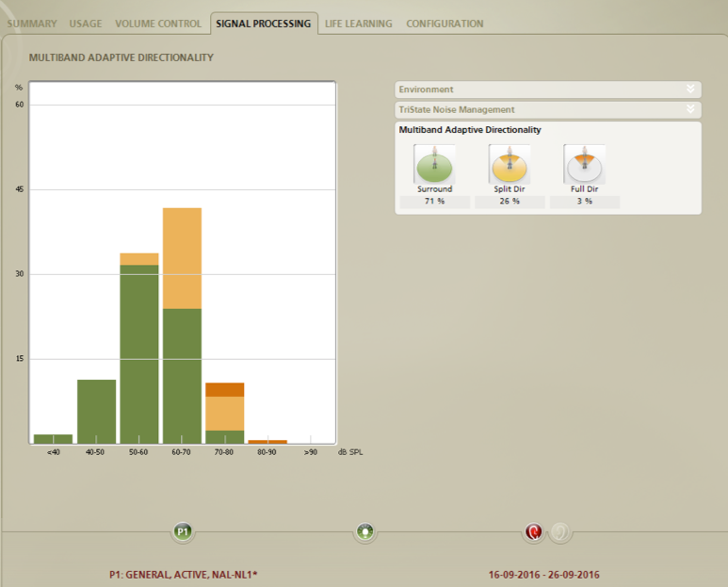The height and width of the screenshot is (587, 728).
Task: Open the Summary tab
Action: (32, 24)
